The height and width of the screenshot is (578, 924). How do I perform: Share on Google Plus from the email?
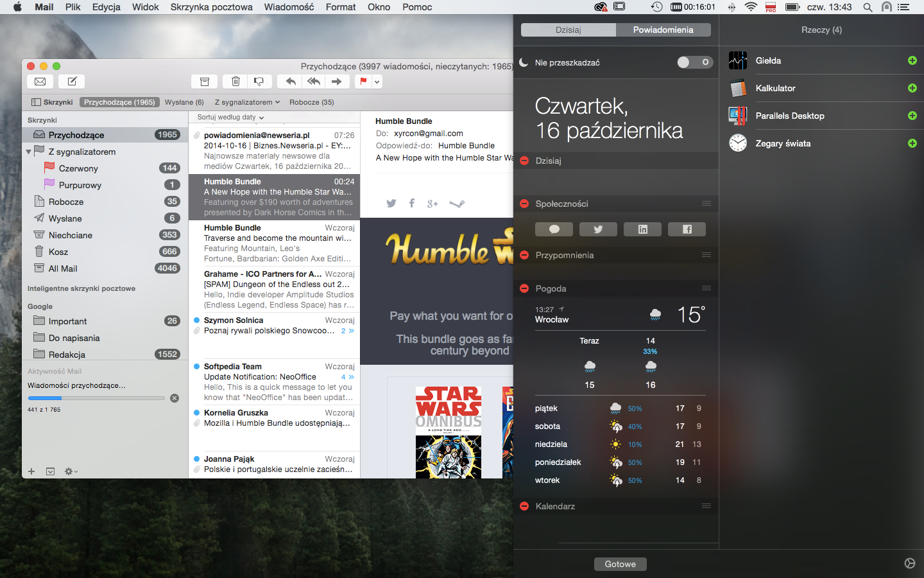tap(432, 204)
